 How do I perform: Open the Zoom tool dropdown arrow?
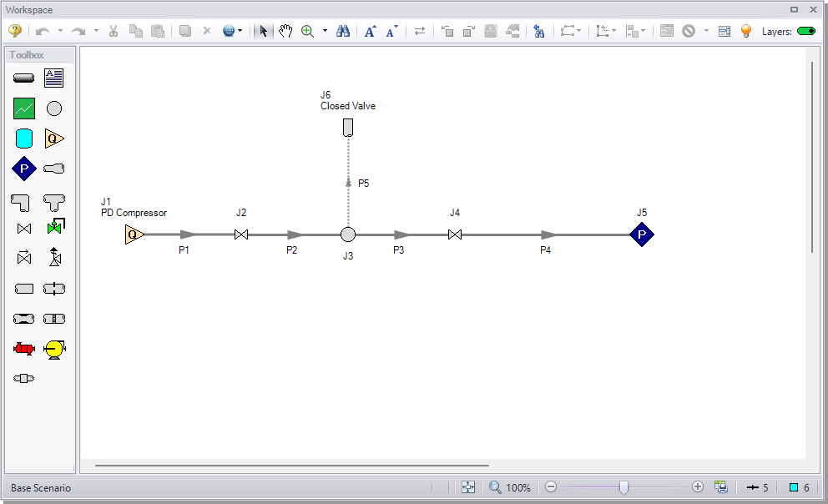[325, 31]
